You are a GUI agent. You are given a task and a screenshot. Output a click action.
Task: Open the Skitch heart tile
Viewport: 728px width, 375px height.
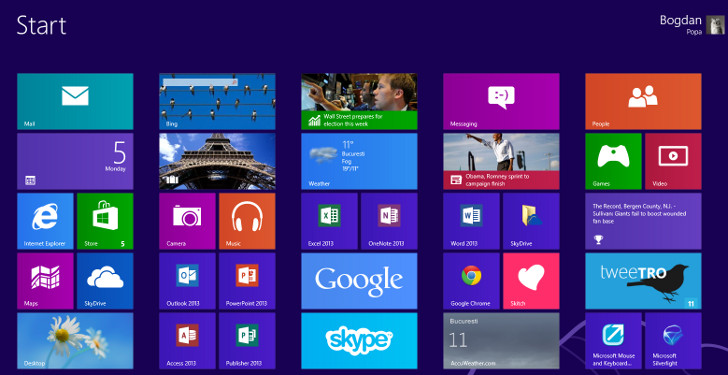tap(531, 281)
